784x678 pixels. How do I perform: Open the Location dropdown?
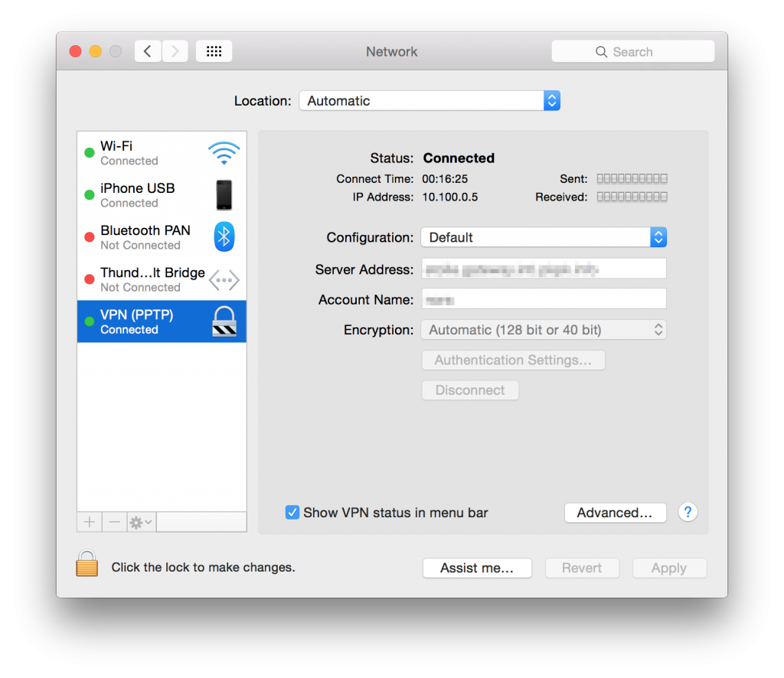point(430,101)
